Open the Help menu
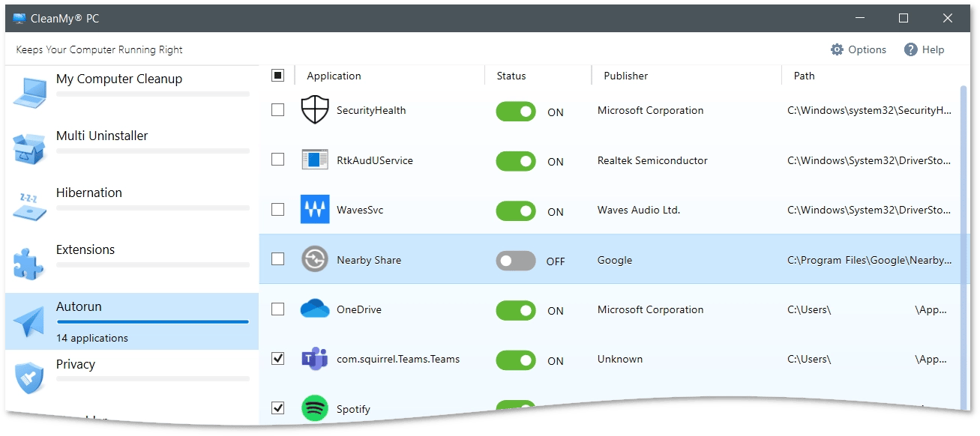 925,49
